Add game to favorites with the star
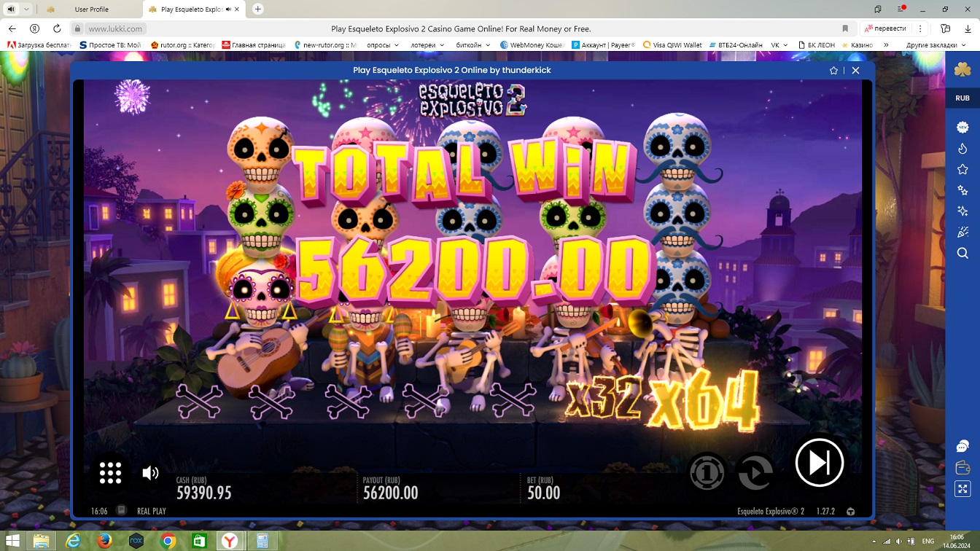 (x=834, y=71)
